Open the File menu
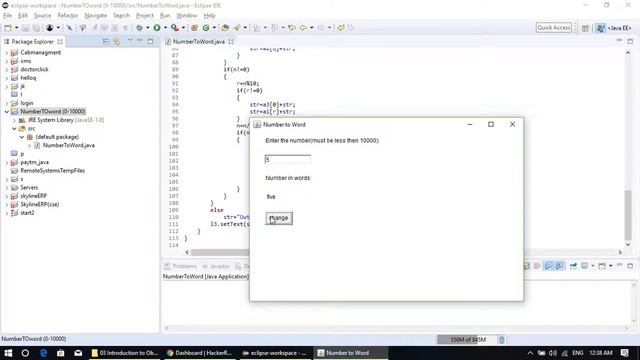The width and height of the screenshot is (640, 360). [7, 16]
